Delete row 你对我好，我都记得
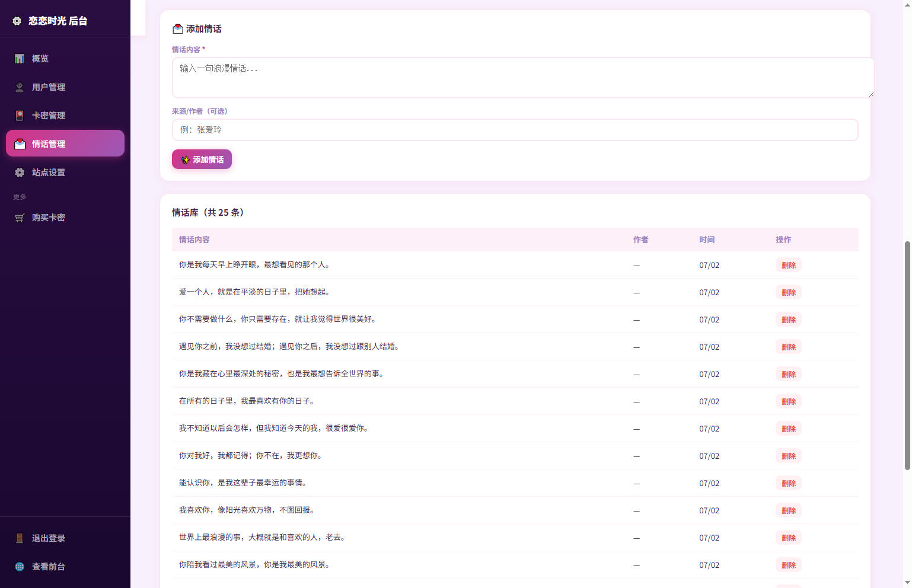This screenshot has height=588, width=912. 789,456
